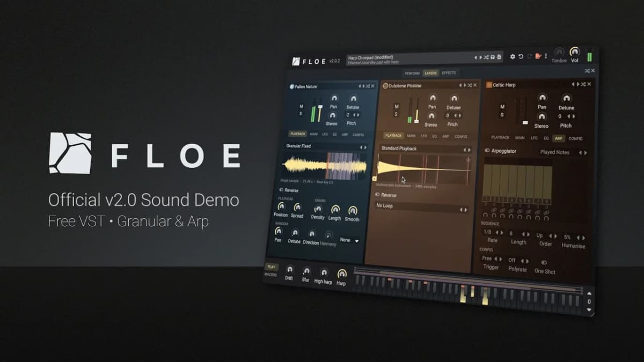Open the Standard Playback mode selector
The height and width of the screenshot is (362, 644).
[425, 149]
